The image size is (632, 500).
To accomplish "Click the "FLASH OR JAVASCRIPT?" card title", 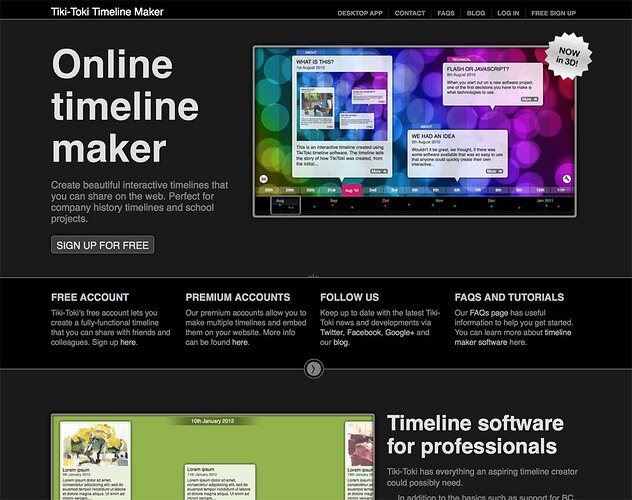I will [x=478, y=69].
